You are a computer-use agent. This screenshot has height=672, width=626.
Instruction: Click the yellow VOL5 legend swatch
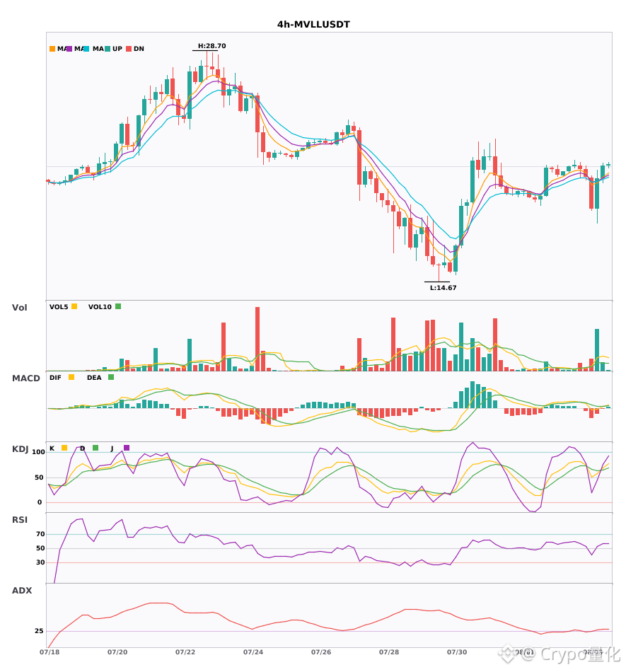(74, 306)
